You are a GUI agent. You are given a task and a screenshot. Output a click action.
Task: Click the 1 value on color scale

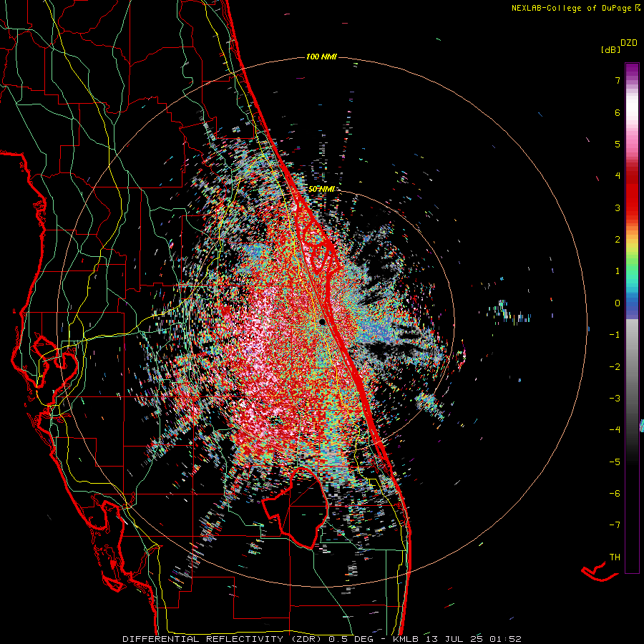pos(618,271)
